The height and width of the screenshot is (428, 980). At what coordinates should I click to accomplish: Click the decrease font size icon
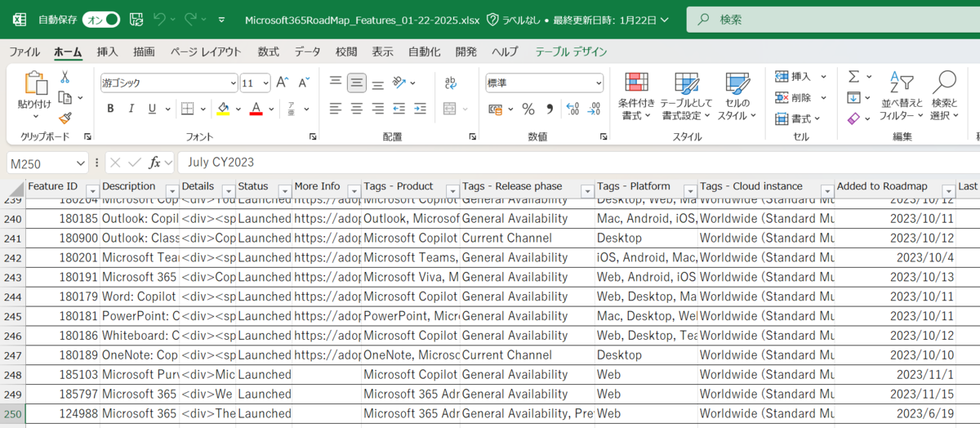304,82
